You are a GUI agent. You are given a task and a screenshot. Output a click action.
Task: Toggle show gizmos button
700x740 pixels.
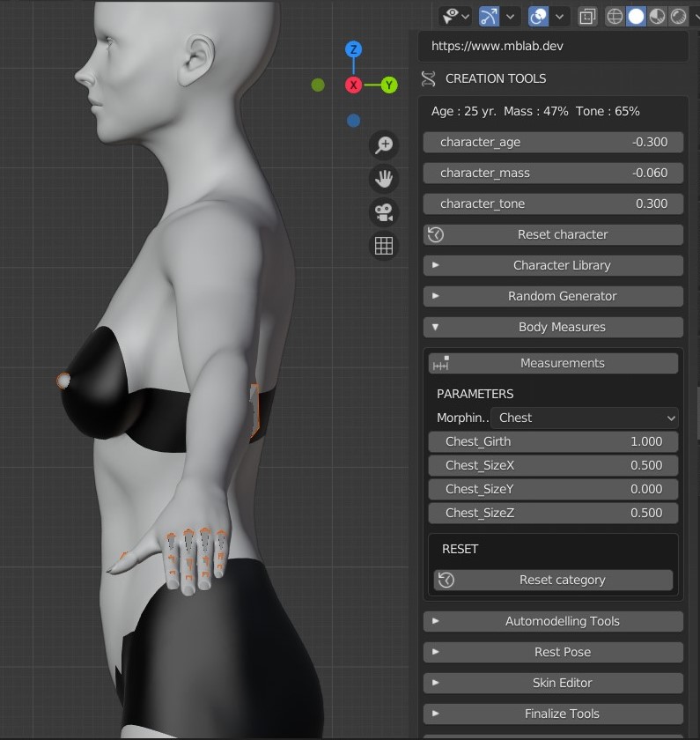490,17
